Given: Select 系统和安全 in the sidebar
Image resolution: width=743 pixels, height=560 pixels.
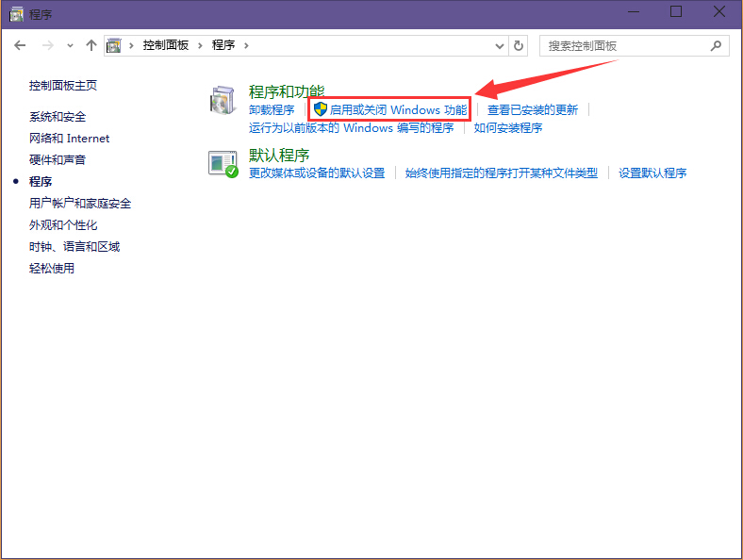Looking at the screenshot, I should click(x=58, y=117).
